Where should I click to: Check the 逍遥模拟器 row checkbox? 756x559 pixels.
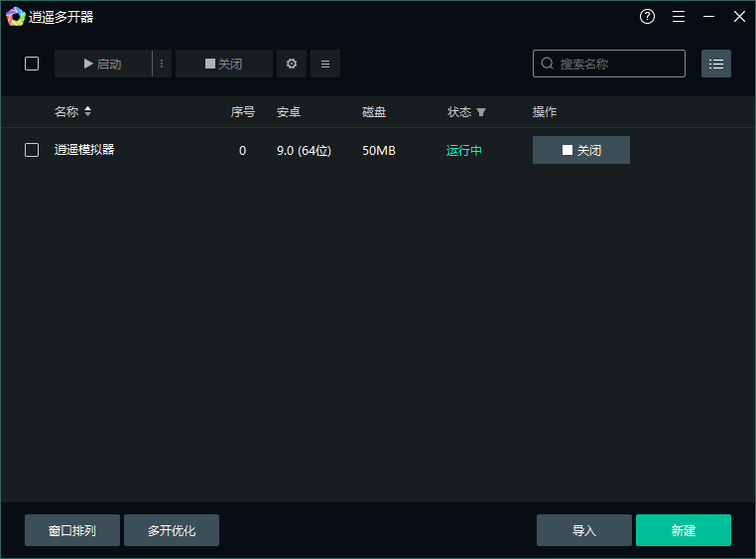coord(32,150)
